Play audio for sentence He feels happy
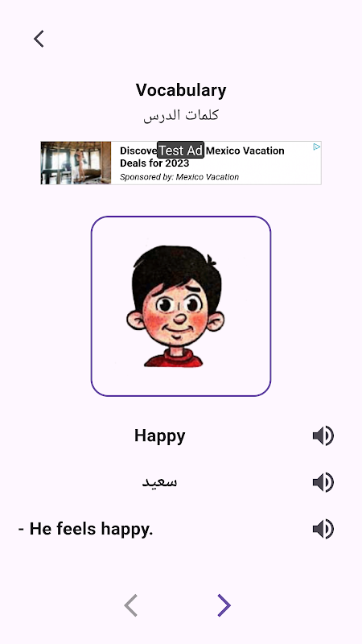Screen dimensions: 362x644 point(323,529)
